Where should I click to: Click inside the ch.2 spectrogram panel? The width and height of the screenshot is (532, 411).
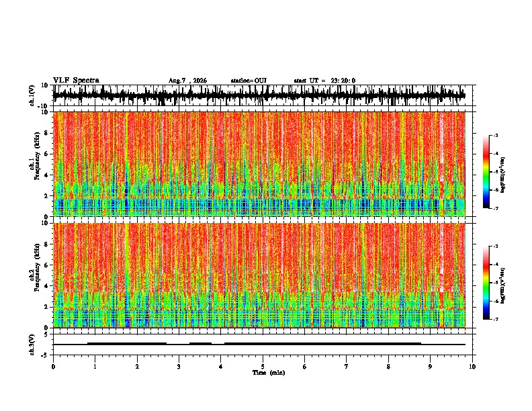point(259,275)
